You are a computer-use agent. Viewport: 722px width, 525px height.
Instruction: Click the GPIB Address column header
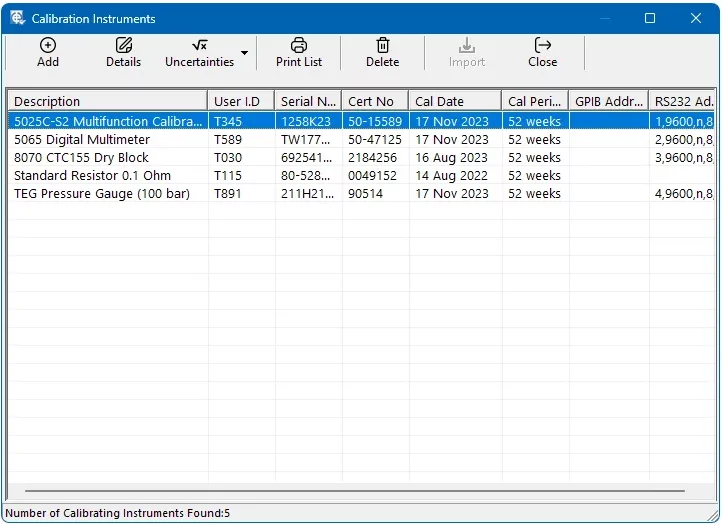tap(608, 101)
